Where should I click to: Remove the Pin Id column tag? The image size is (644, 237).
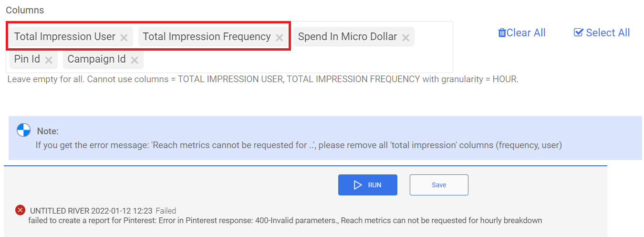[x=49, y=60]
